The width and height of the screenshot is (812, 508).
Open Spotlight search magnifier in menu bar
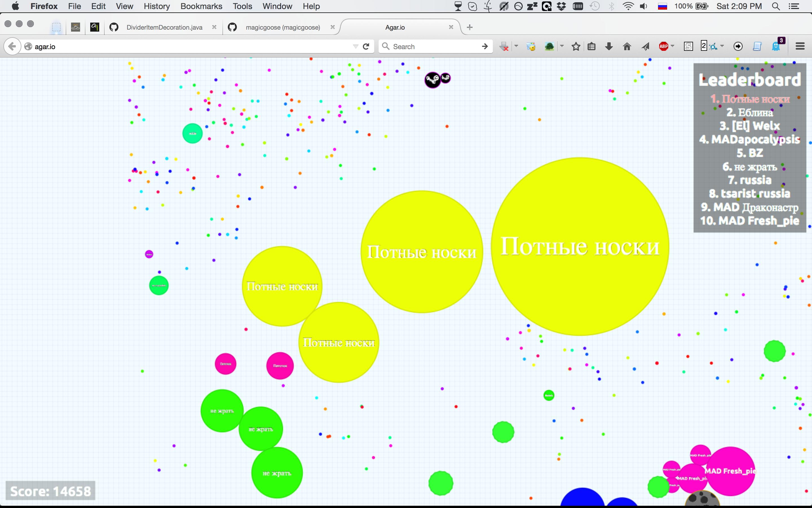[776, 6]
